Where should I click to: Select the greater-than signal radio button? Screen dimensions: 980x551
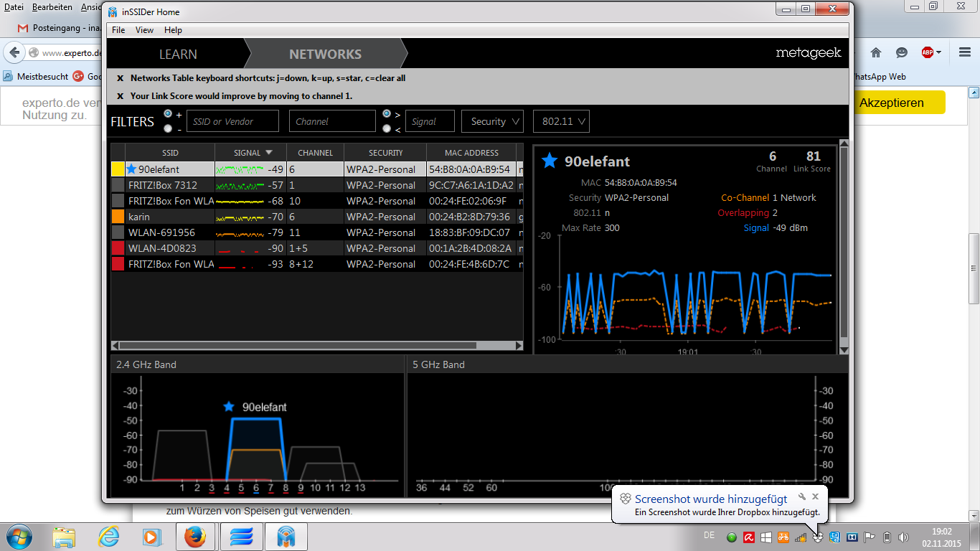(x=387, y=113)
